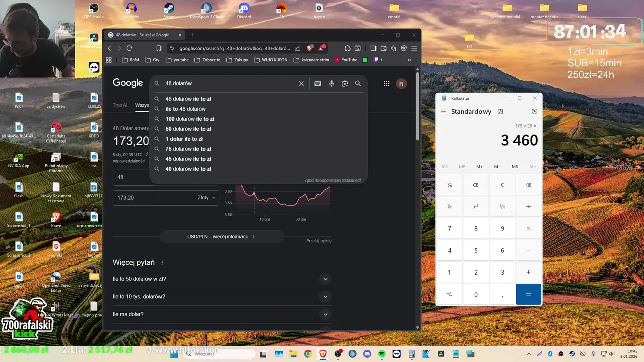This screenshot has width=644, height=362.
Task: Click the Calculator square root button
Action: [502, 207]
